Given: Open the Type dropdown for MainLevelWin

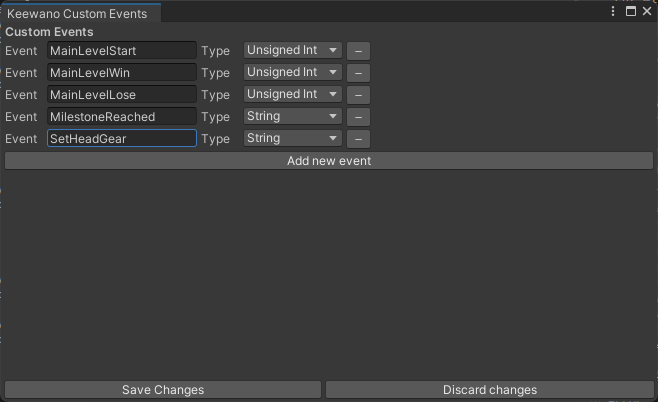Looking at the screenshot, I should [x=292, y=72].
